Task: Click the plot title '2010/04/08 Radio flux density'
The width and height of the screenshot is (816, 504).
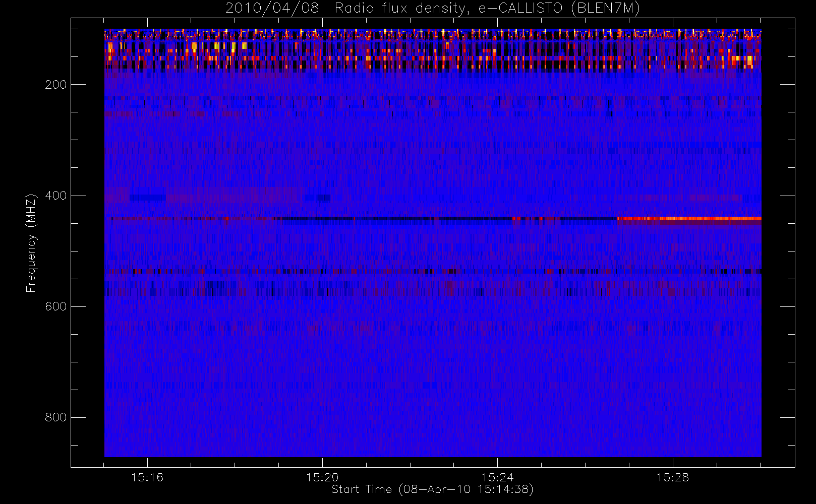Action: pos(433,9)
